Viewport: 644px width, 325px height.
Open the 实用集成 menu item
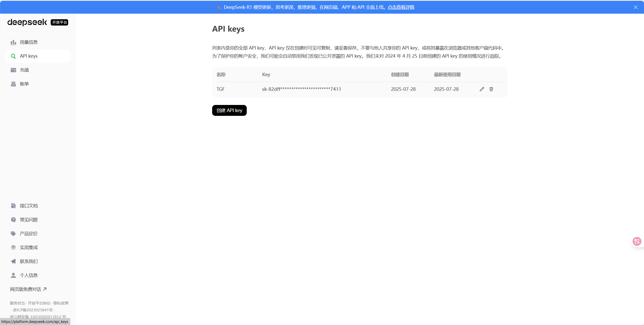(x=38, y=248)
